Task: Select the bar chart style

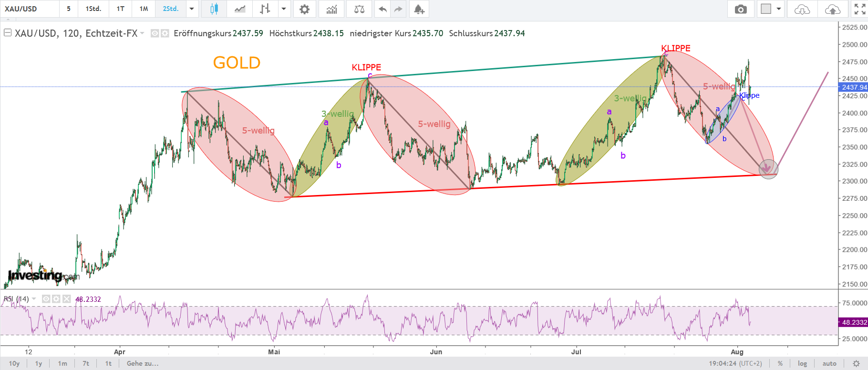Action: (265, 9)
